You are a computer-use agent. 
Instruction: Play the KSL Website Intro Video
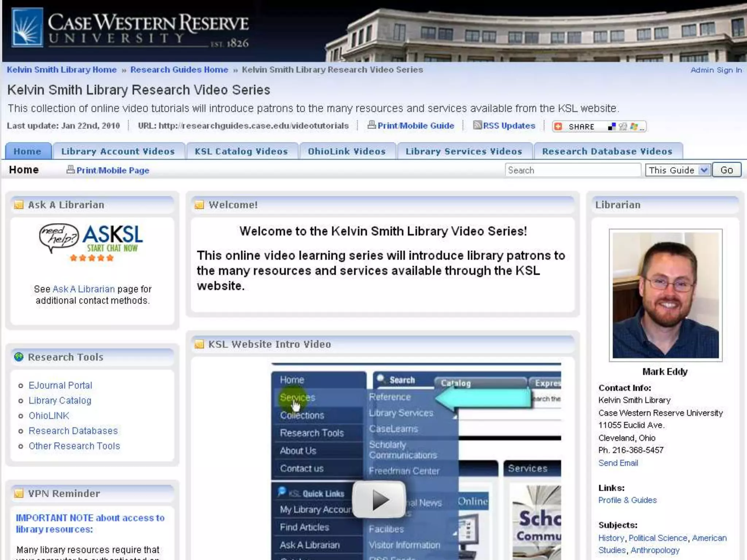[x=379, y=499]
